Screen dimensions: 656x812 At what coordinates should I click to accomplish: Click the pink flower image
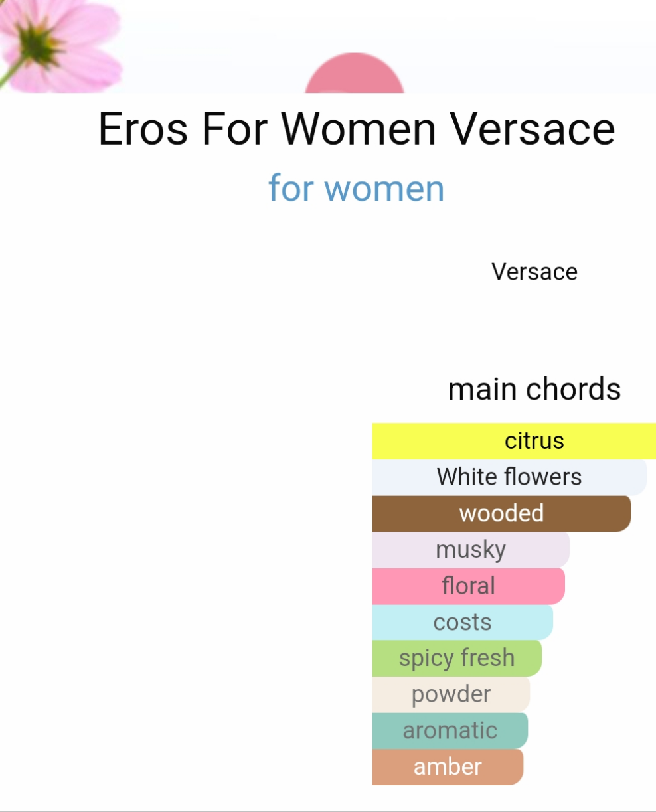pyautogui.click(x=60, y=45)
